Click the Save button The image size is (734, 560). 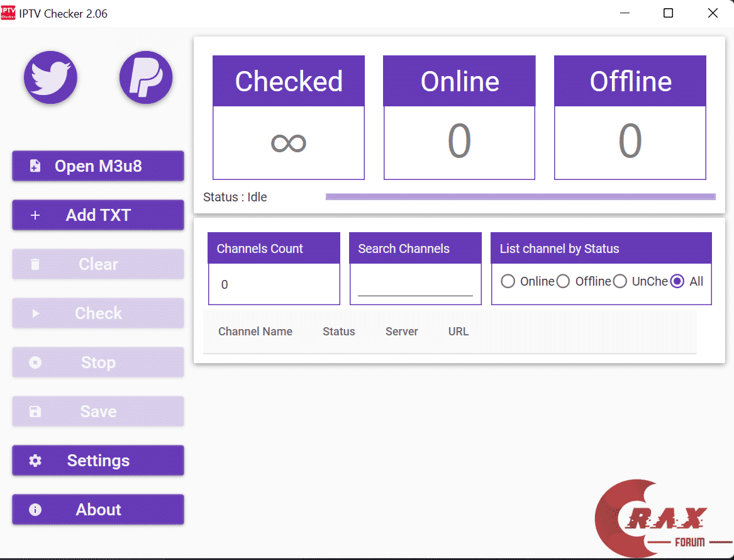[x=98, y=411]
